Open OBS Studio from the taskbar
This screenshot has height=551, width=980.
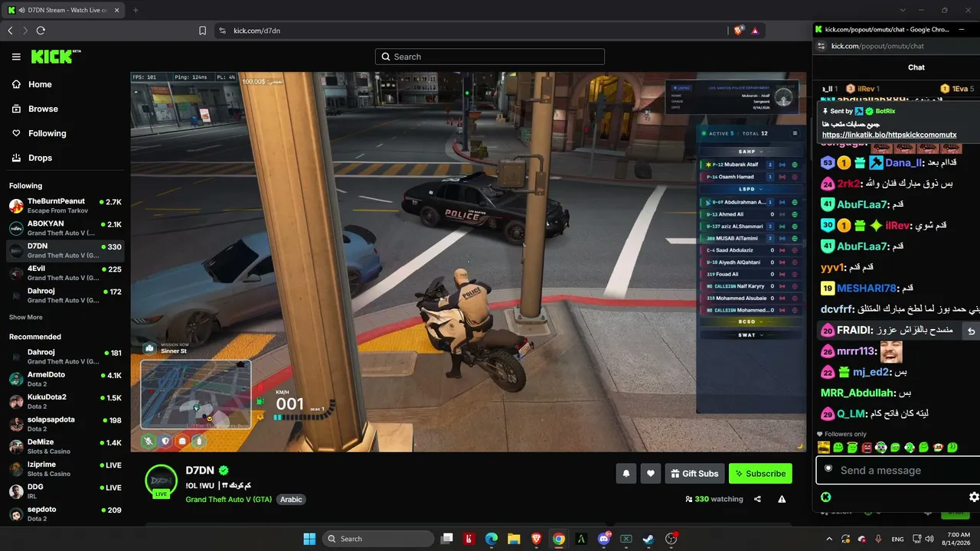tap(671, 539)
